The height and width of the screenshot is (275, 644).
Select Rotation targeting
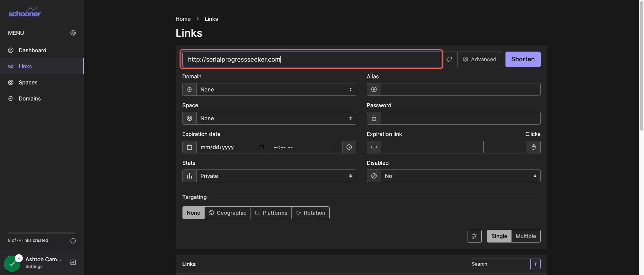pos(311,213)
